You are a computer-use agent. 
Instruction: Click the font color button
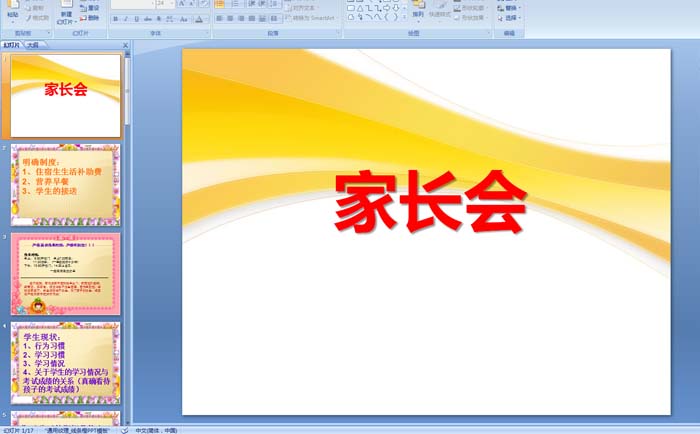pos(200,19)
